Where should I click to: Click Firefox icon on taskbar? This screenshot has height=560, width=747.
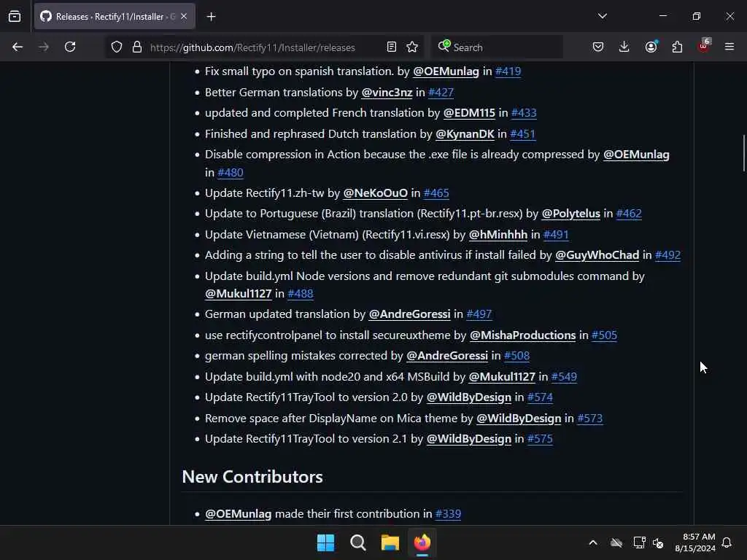[x=422, y=542]
